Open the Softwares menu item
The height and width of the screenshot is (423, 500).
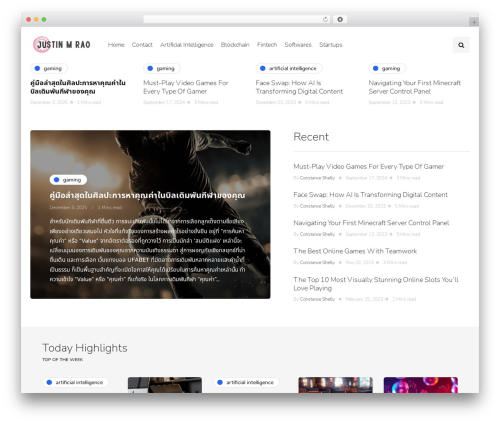tap(298, 45)
